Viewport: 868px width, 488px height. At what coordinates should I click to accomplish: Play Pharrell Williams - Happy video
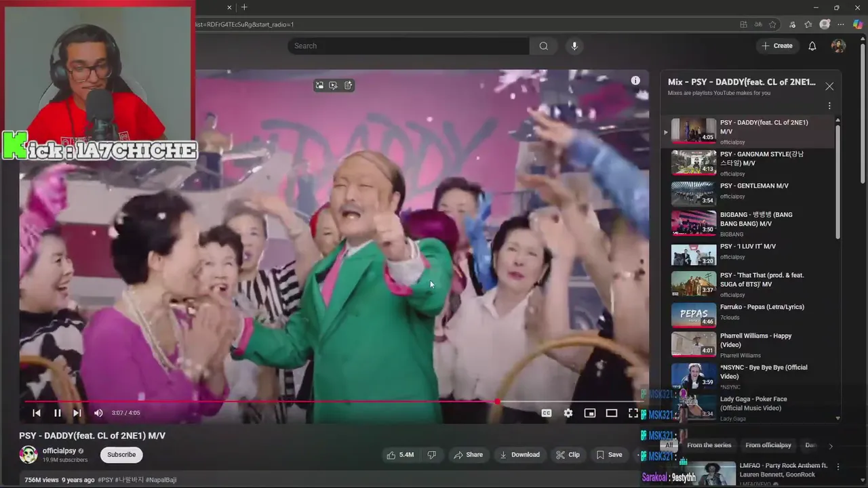click(750, 344)
